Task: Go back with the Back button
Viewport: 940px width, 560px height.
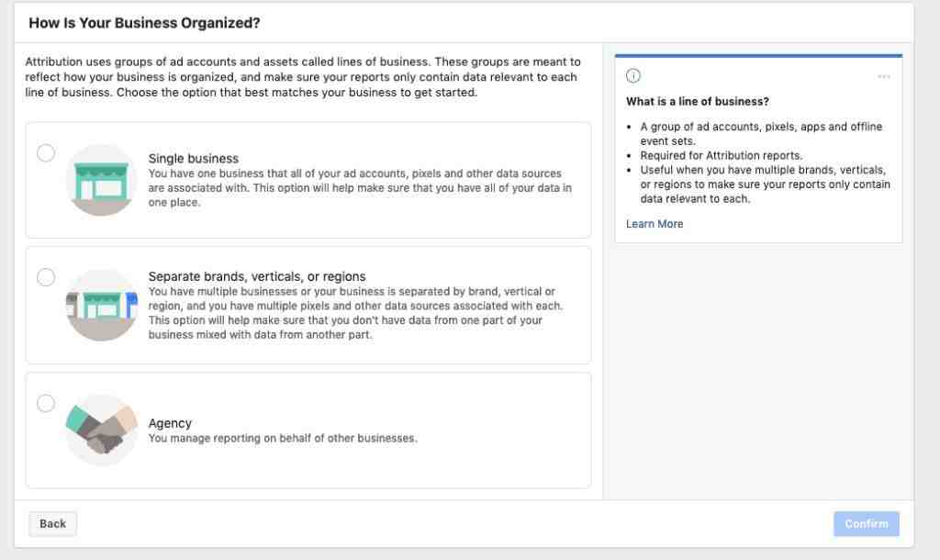Action: pyautogui.click(x=52, y=523)
